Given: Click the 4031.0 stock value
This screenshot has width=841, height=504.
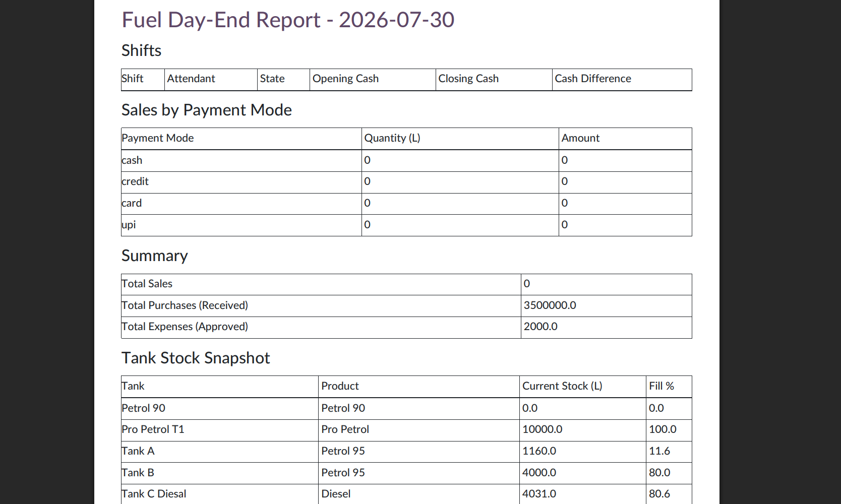Looking at the screenshot, I should click(539, 494).
